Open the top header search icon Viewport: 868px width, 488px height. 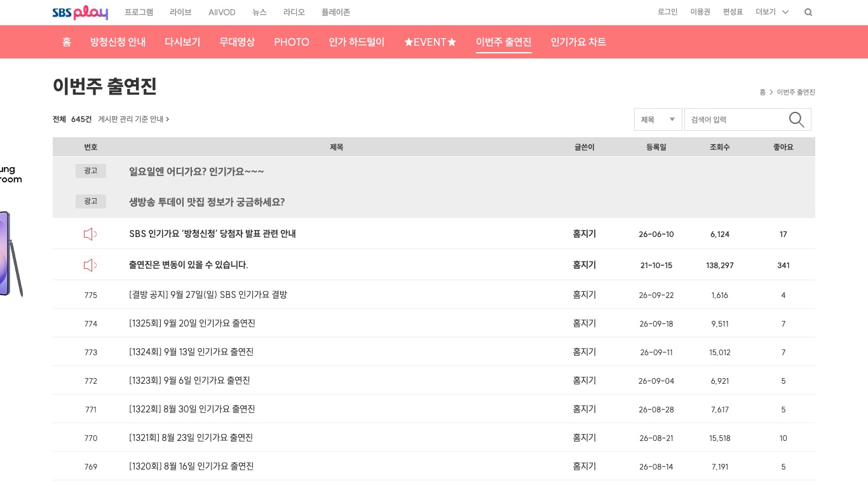click(x=808, y=12)
